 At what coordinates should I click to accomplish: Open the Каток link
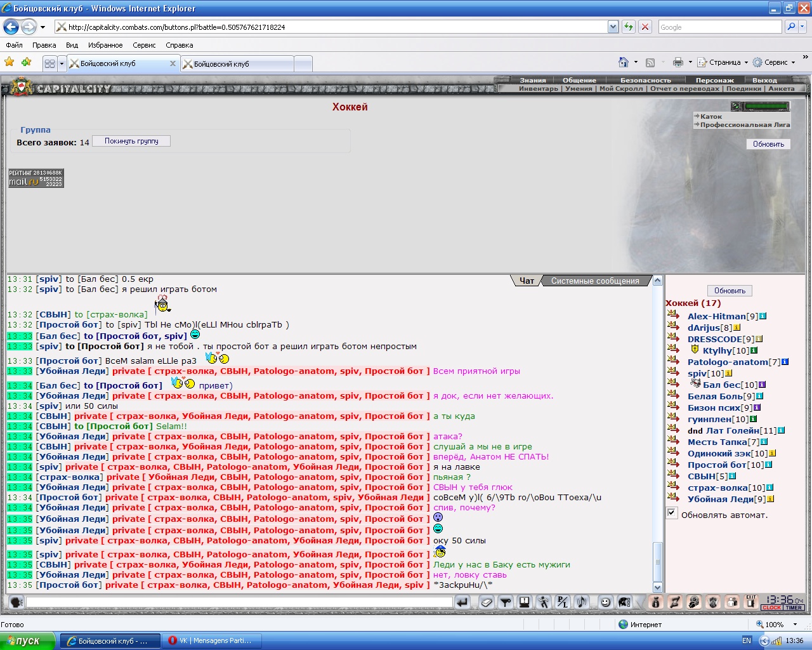(711, 116)
